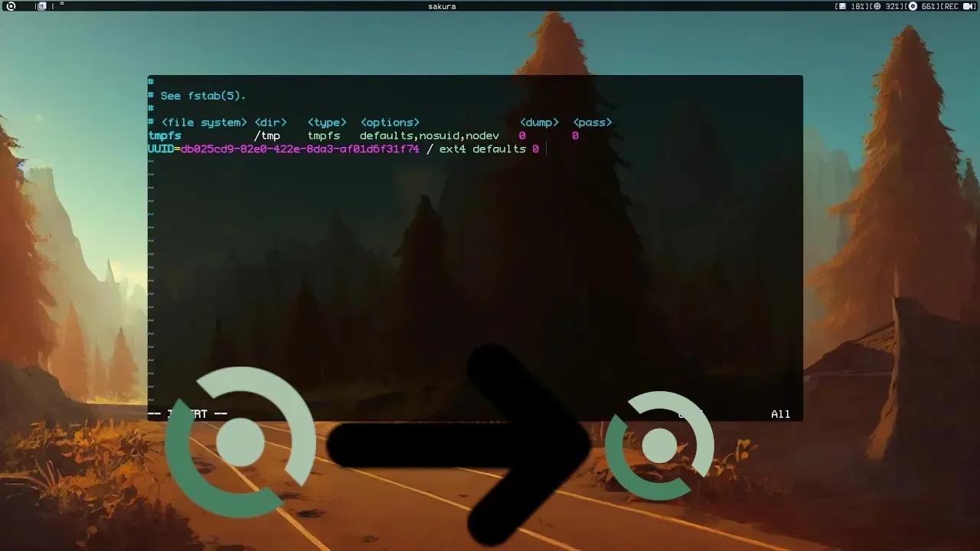Click the tmpfs filesystem entry line

coord(164,135)
